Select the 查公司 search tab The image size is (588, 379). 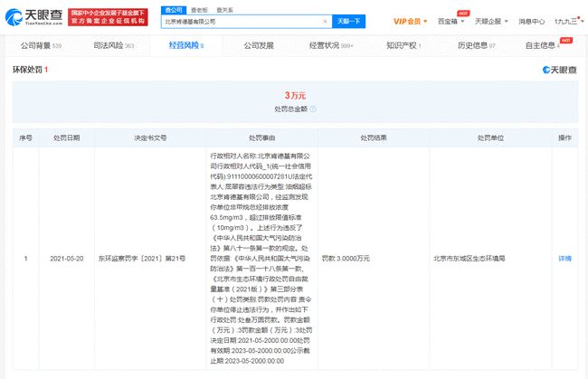click(173, 8)
